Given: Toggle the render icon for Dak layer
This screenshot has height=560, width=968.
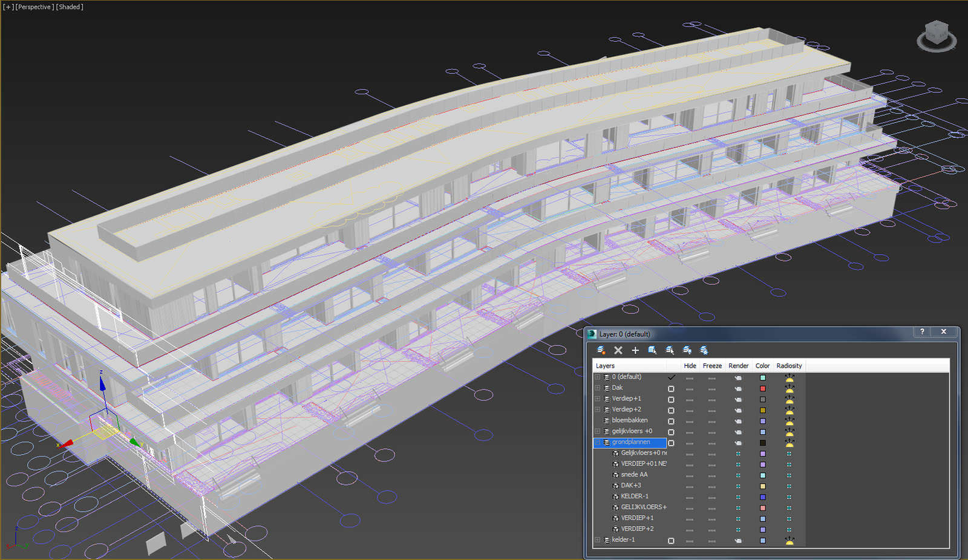Looking at the screenshot, I should pos(737,388).
